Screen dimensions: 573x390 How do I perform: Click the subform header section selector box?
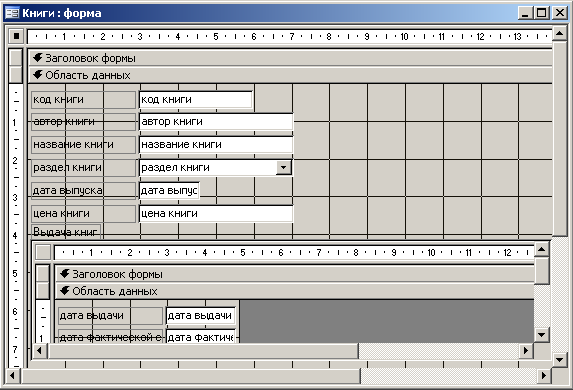click(43, 274)
